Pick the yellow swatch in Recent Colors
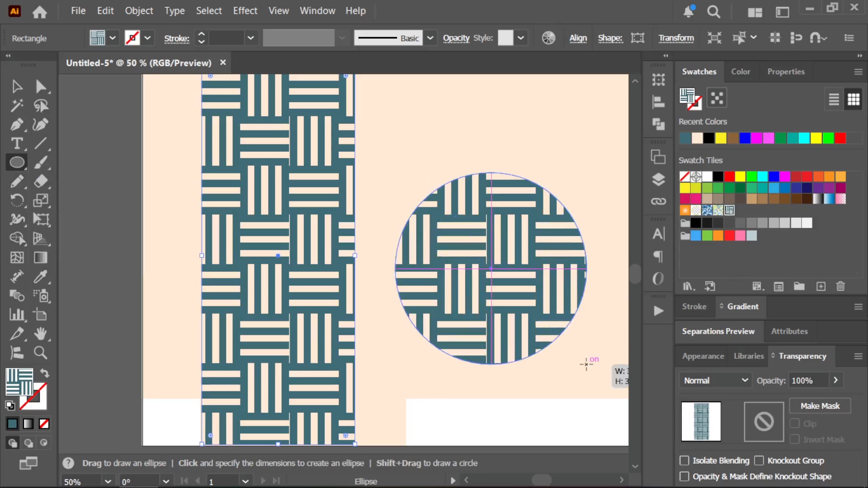The width and height of the screenshot is (868, 488). (x=721, y=138)
